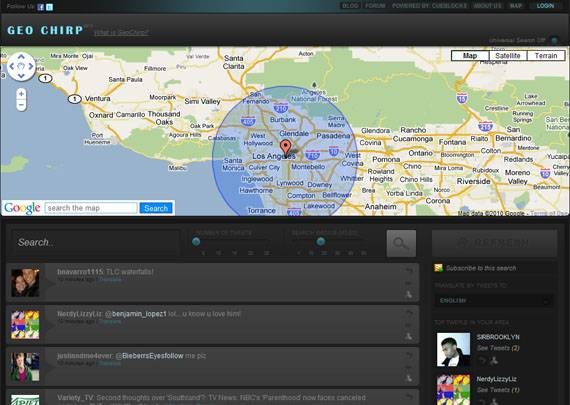This screenshot has width=570, height=405.
Task: Open the @BiebersEyesfollow mention link
Action: pyautogui.click(x=149, y=356)
